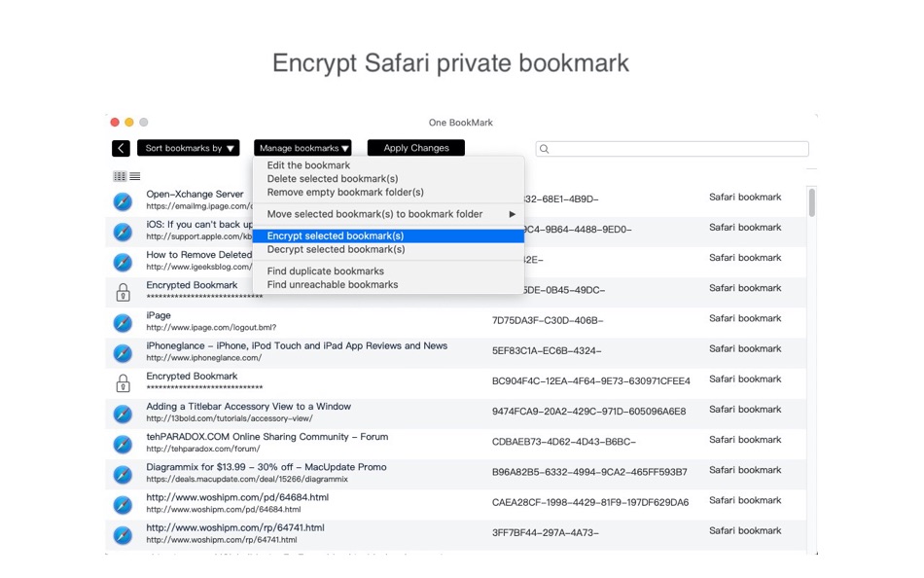Select Diagrammix for $13.99 bookmark title
The width and height of the screenshot is (924, 578).
point(267,467)
